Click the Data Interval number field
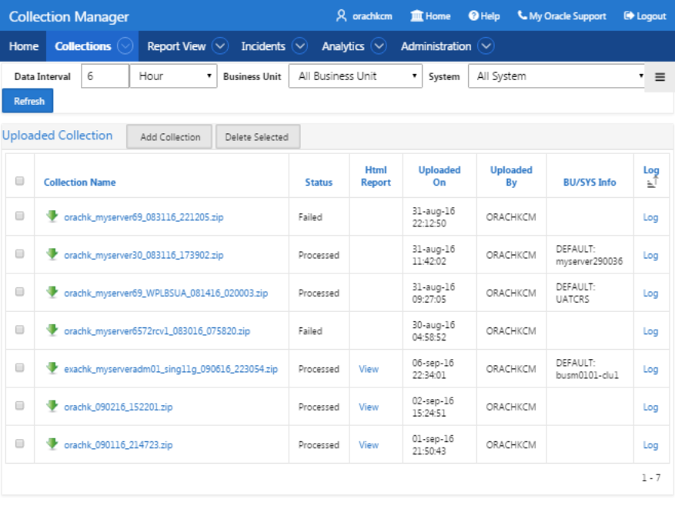675x513 pixels. 105,76
